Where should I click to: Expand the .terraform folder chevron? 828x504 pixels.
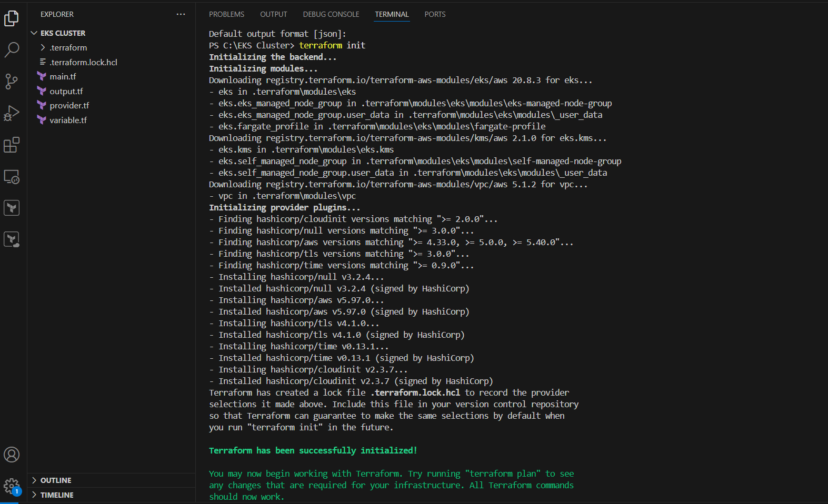tap(43, 47)
